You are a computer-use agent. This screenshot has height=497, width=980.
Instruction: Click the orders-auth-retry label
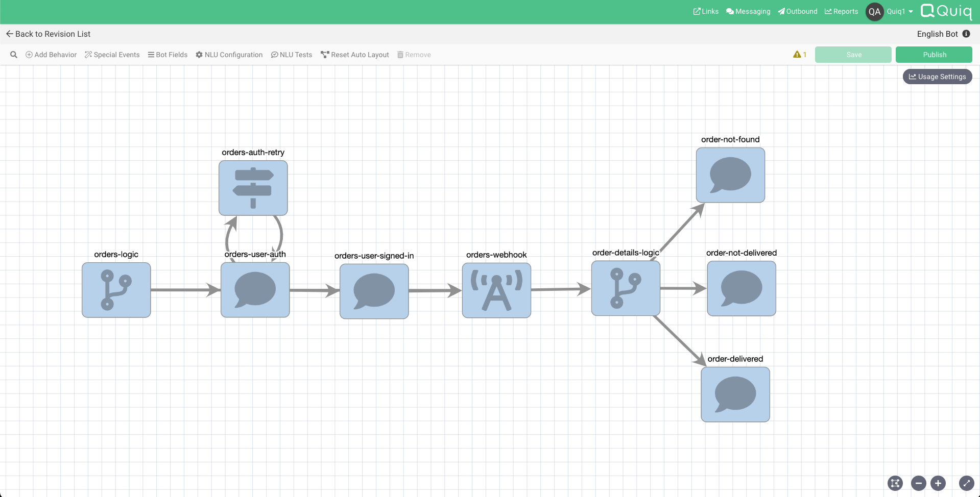pos(253,152)
